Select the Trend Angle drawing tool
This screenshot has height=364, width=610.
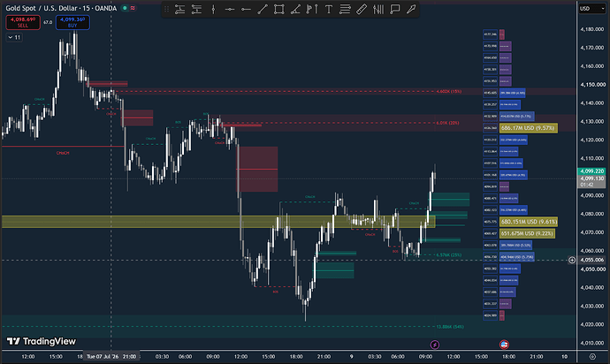(x=295, y=10)
